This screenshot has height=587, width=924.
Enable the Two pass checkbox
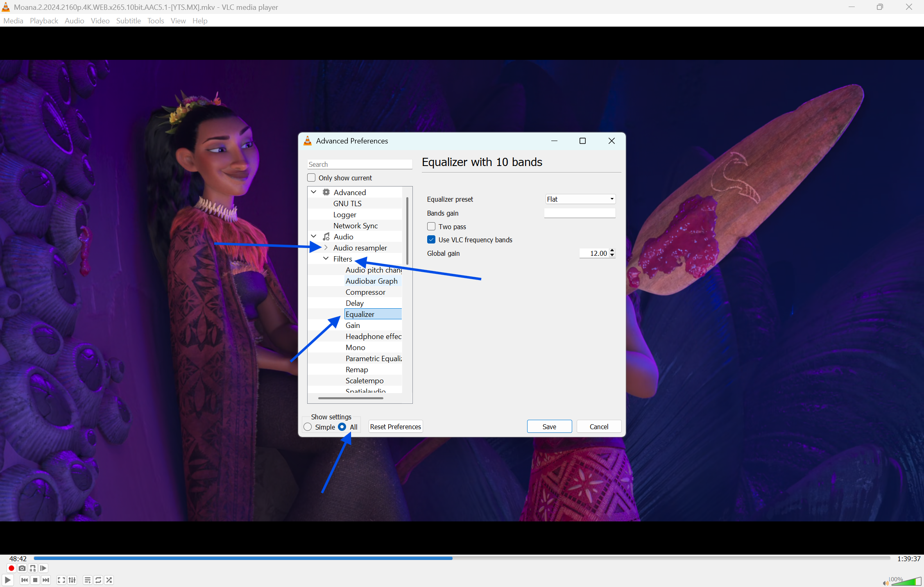click(431, 227)
